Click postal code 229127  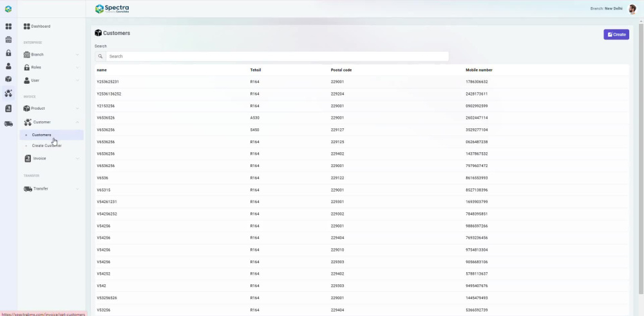pyautogui.click(x=337, y=130)
